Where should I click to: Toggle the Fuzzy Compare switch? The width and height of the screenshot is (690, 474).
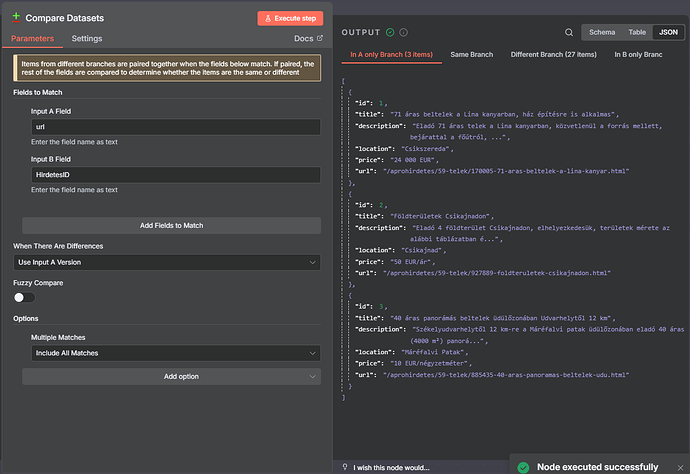click(24, 297)
